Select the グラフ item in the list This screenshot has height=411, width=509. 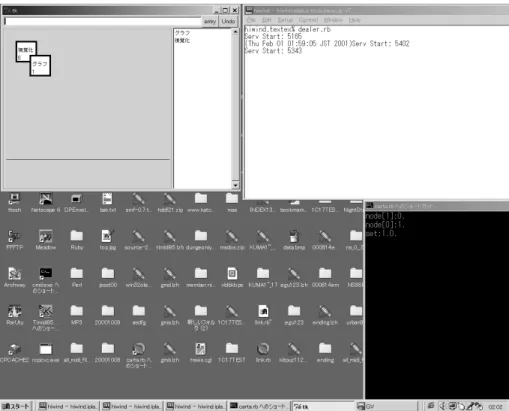click(182, 33)
